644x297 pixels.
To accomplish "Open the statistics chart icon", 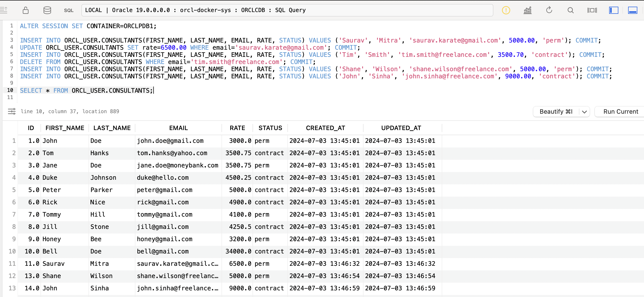I will pos(528,10).
